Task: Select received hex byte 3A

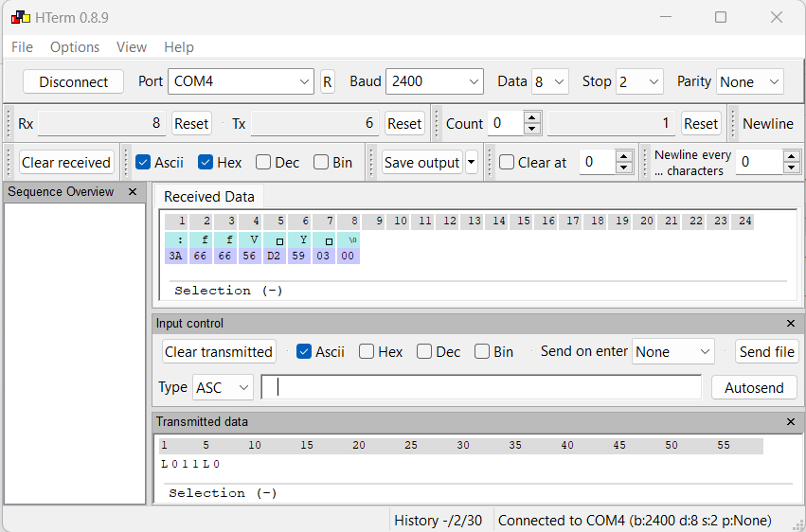Action: coord(176,256)
